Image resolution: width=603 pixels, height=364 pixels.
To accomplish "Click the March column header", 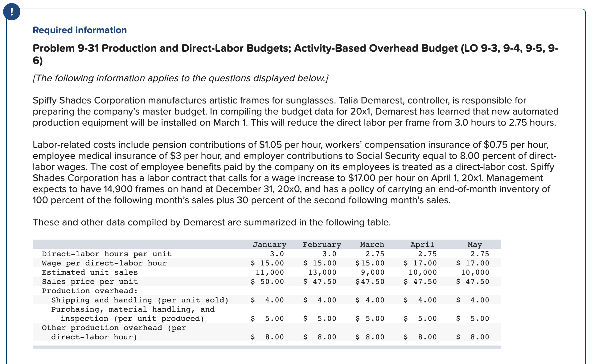I will coord(372,245).
